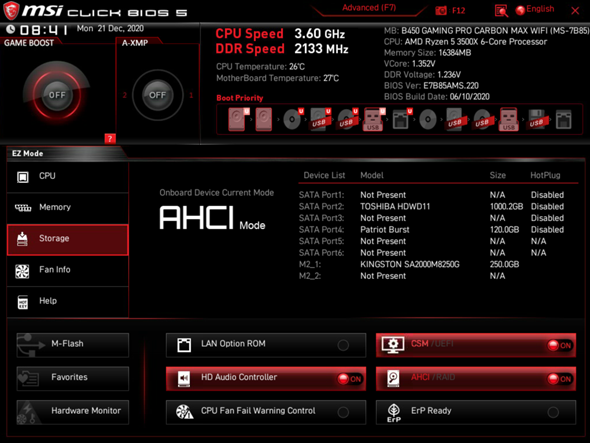Turn on the A-XMP knob
Viewport: 590px width, 443px height.
(x=157, y=95)
